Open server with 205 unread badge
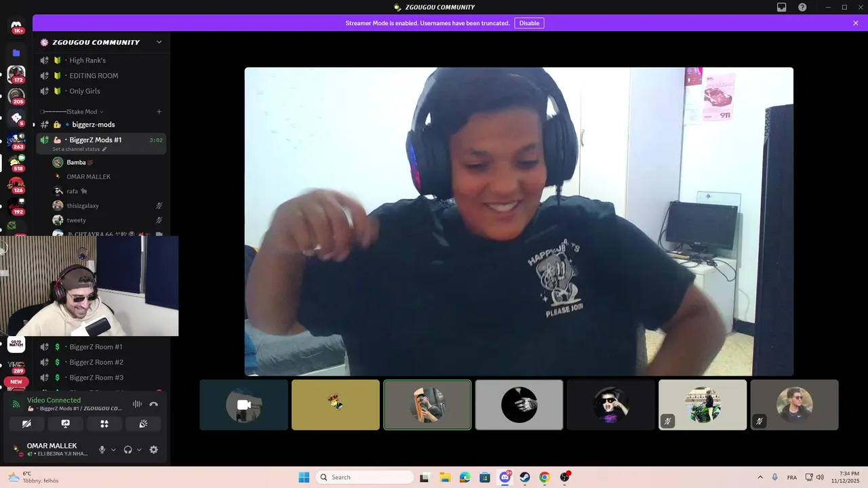Screen dimensions: 868x488 click(16, 96)
